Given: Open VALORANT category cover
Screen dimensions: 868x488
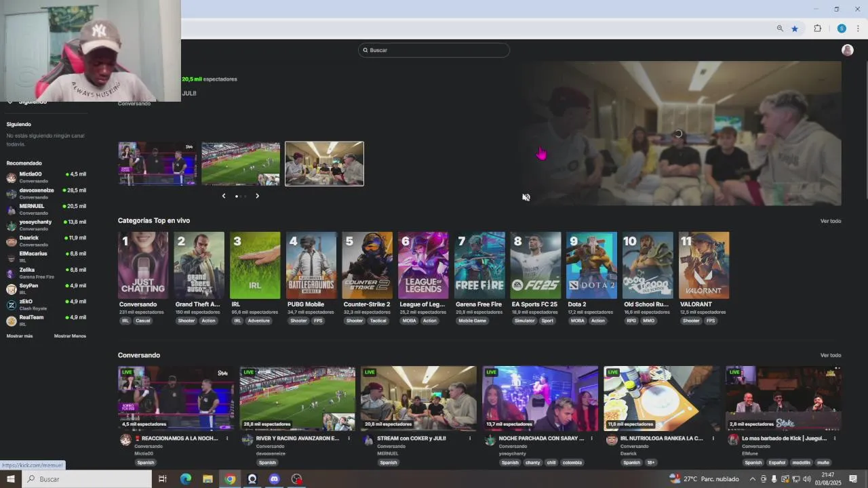Looking at the screenshot, I should [704, 266].
